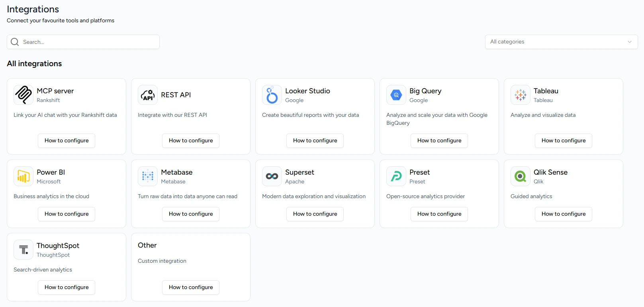Open How to configure for Looker Studio
644x307 pixels.
pyautogui.click(x=315, y=141)
